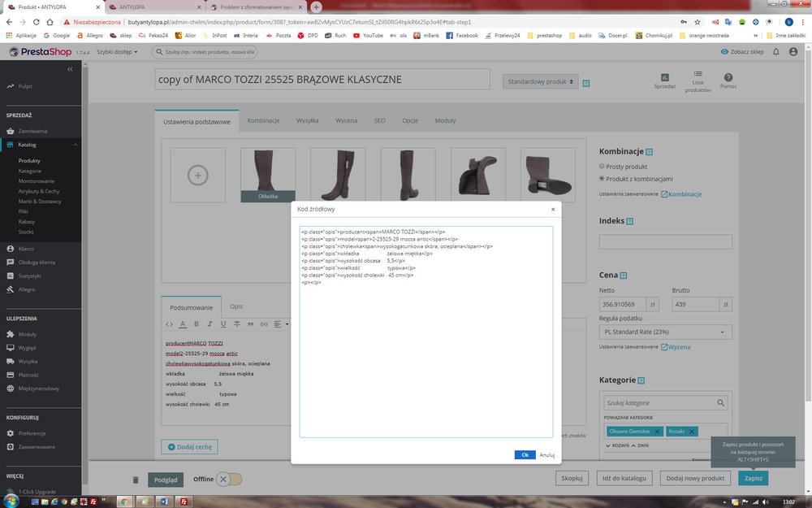Select the Okładka cover boot thumbnail
This screenshot has width=812, height=508.
pyautogui.click(x=268, y=176)
